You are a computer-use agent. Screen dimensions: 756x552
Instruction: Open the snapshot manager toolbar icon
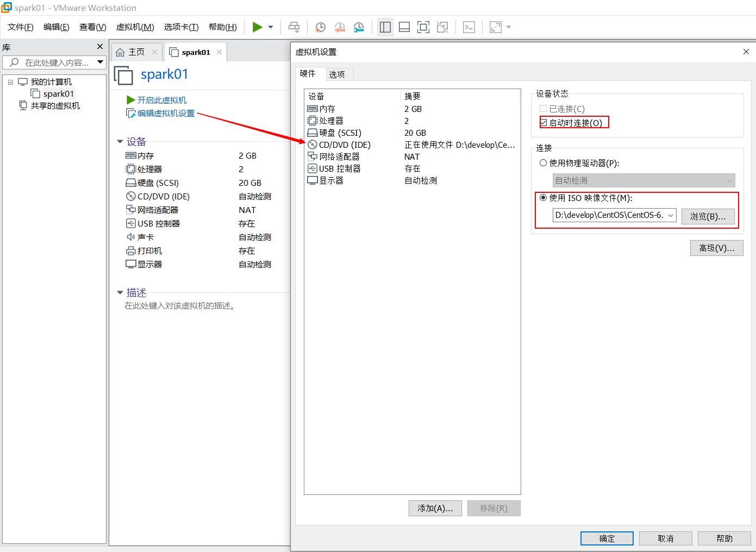coord(359,27)
